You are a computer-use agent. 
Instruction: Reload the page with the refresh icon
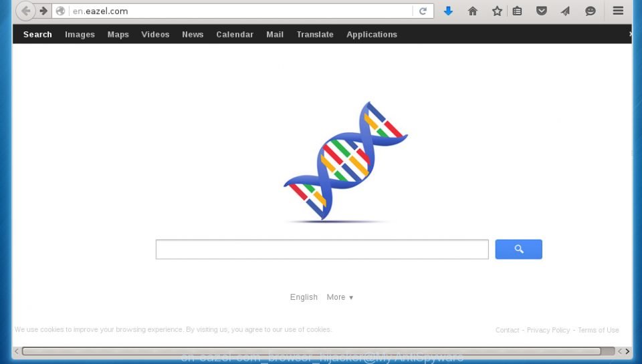(423, 11)
